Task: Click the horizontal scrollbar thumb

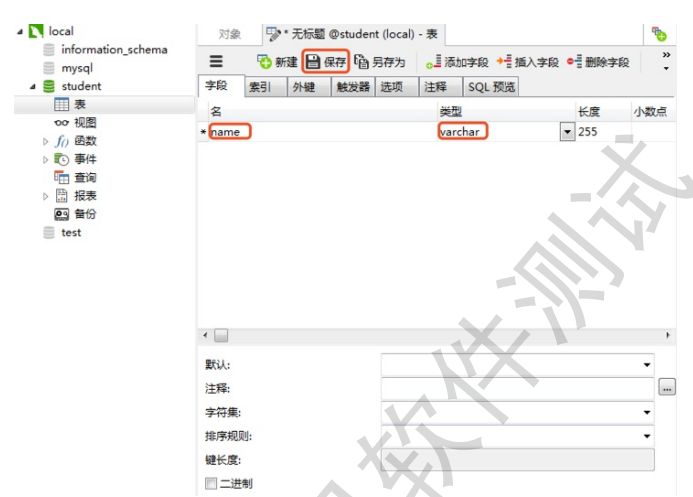Action: click(x=221, y=336)
